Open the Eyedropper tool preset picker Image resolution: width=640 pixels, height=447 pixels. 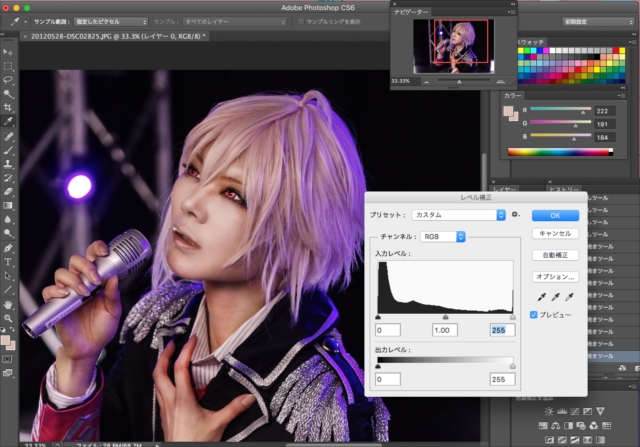click(18, 22)
